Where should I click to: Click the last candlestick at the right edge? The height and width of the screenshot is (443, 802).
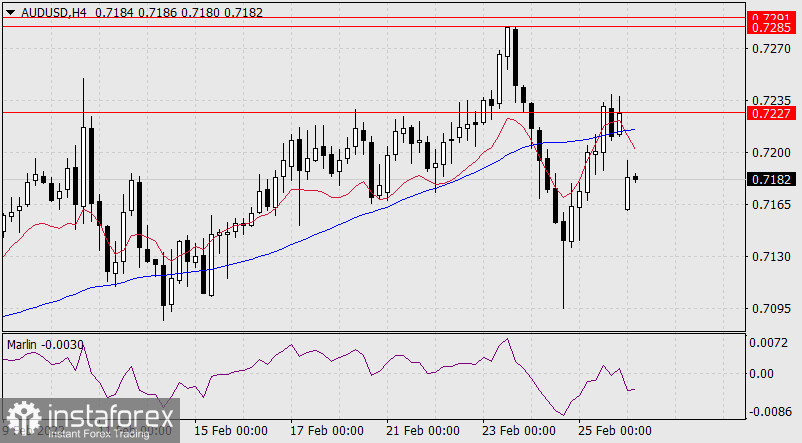point(635,178)
